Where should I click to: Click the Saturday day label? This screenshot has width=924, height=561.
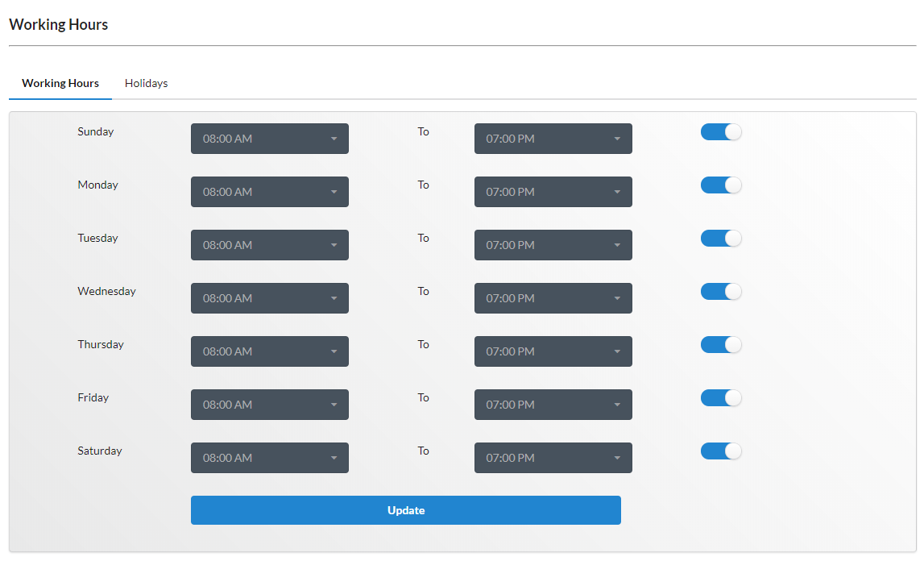100,451
